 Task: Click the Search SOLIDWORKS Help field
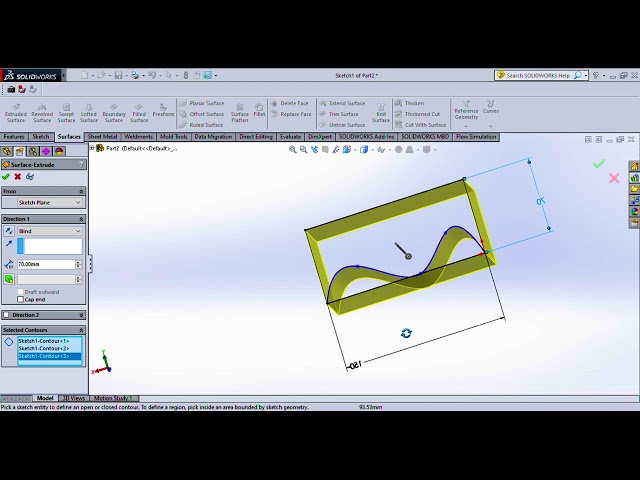(x=538, y=76)
